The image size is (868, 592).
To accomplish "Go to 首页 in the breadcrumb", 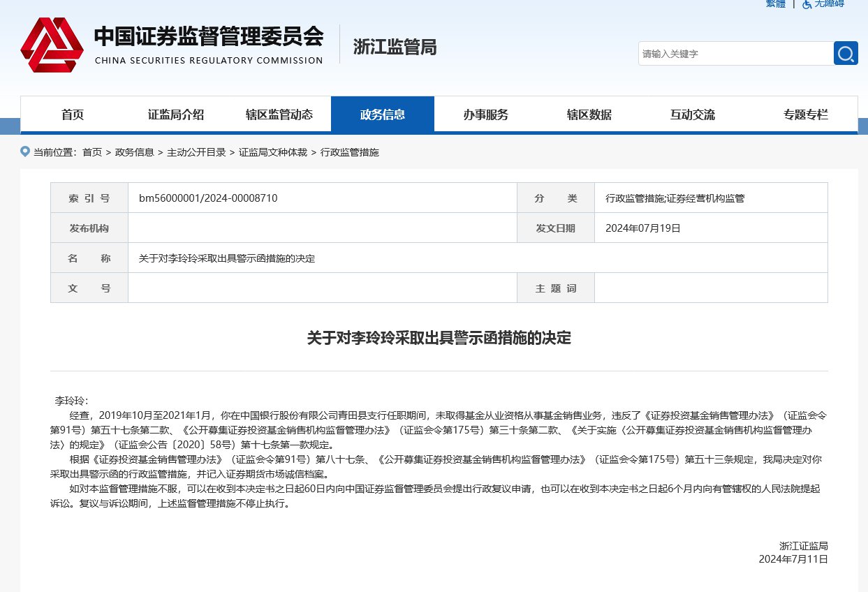I will (x=92, y=152).
